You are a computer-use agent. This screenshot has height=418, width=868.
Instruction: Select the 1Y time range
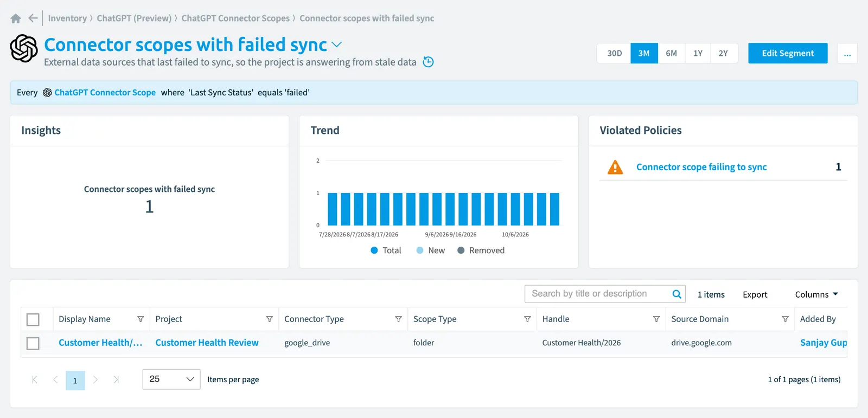[x=698, y=53]
